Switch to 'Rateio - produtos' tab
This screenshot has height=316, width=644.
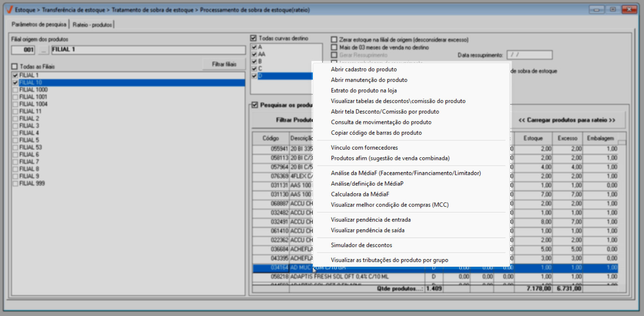92,25
